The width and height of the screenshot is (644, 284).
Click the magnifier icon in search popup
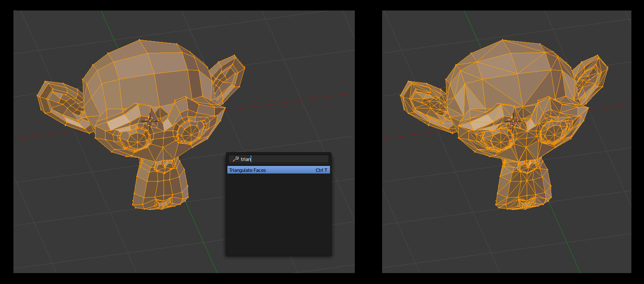pos(235,159)
